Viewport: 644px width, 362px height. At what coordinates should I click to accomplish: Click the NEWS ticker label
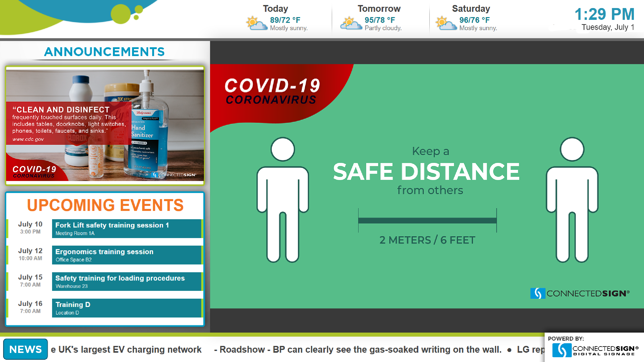(25, 349)
